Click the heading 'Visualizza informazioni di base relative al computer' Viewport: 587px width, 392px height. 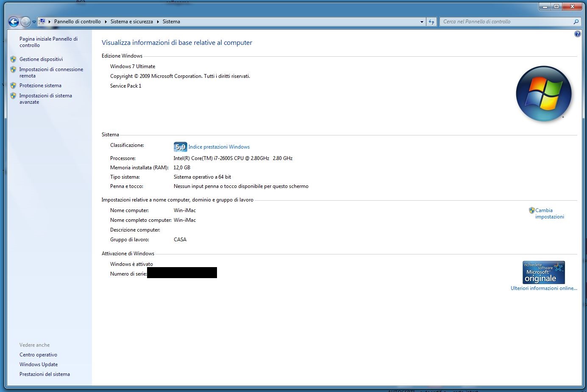(177, 43)
